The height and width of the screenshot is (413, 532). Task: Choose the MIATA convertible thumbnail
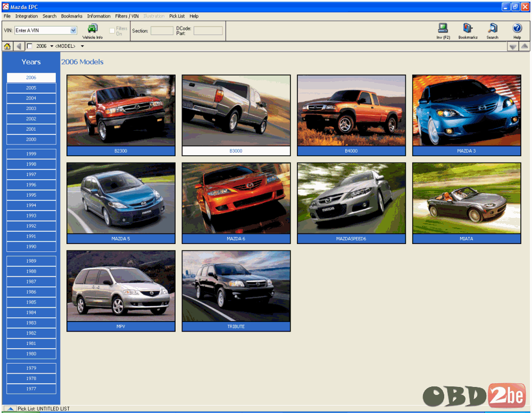click(x=467, y=198)
